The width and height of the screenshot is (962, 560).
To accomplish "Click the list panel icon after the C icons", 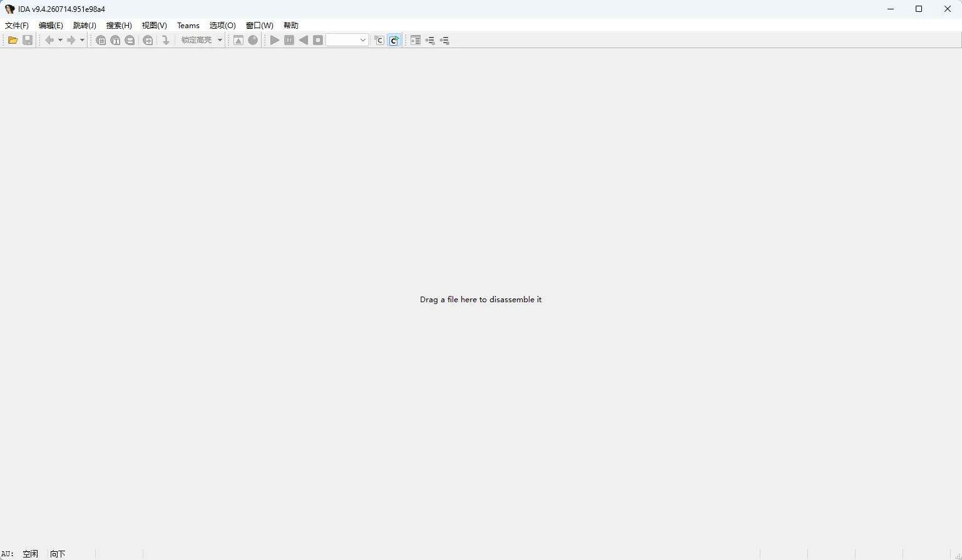I will point(416,40).
